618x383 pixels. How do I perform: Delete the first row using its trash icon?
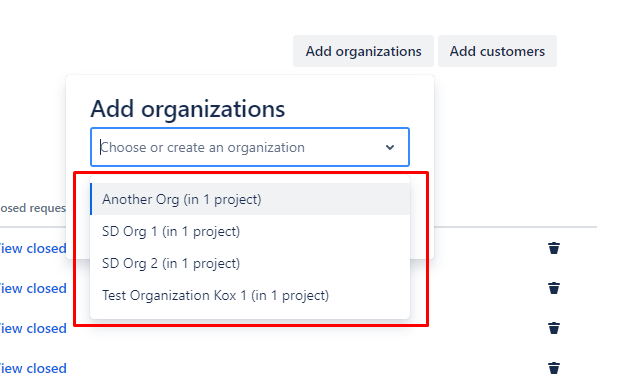554,248
